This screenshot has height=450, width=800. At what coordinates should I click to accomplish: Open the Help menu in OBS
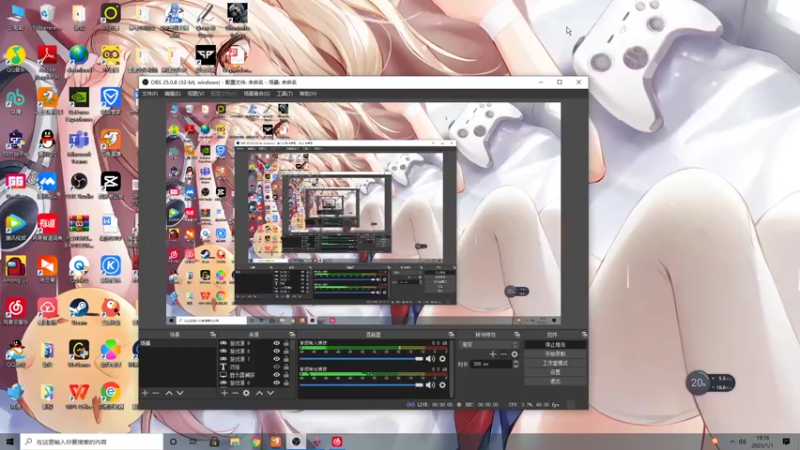(x=308, y=94)
